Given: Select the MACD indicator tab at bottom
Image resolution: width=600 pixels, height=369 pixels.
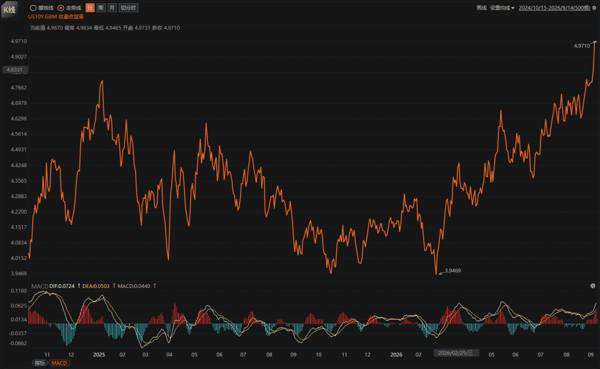Looking at the screenshot, I should 59,363.
